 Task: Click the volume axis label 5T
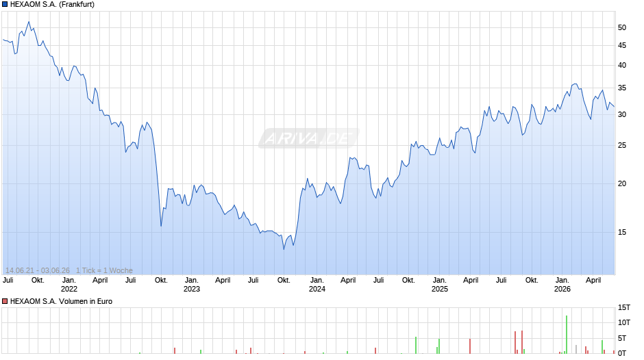(622, 338)
